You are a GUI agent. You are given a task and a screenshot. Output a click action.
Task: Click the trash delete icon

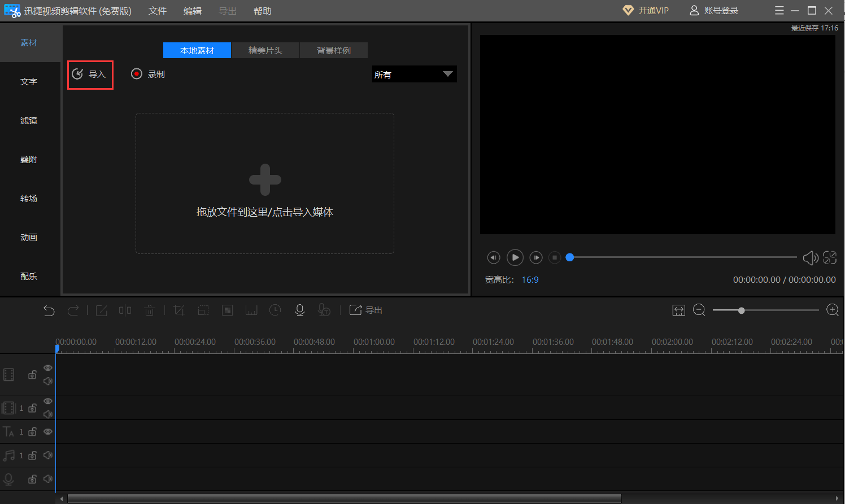pos(150,310)
